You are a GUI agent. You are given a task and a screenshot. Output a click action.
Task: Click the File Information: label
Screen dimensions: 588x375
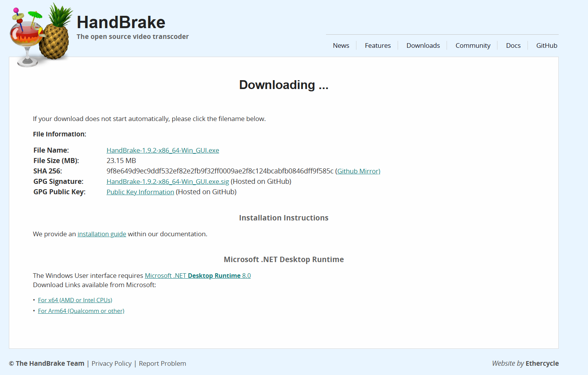pos(60,134)
